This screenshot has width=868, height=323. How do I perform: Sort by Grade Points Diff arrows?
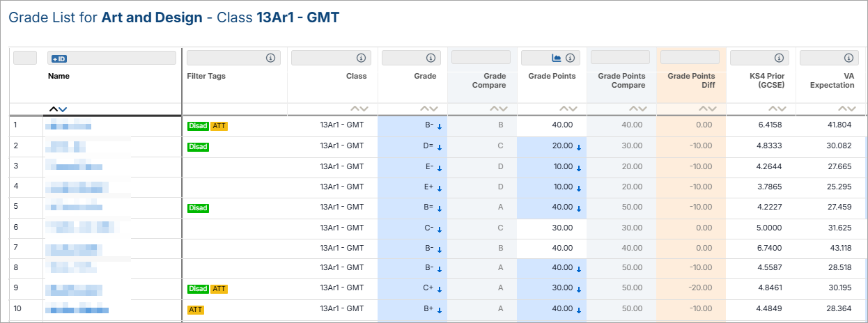(x=708, y=109)
